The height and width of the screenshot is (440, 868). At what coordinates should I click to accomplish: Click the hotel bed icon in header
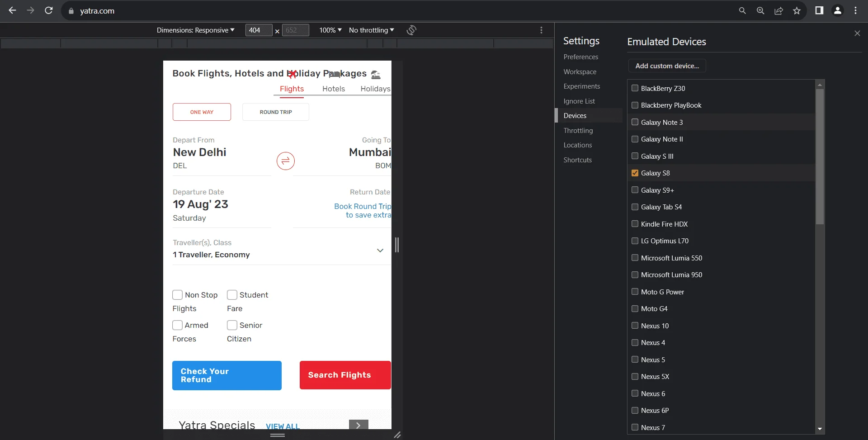click(335, 74)
